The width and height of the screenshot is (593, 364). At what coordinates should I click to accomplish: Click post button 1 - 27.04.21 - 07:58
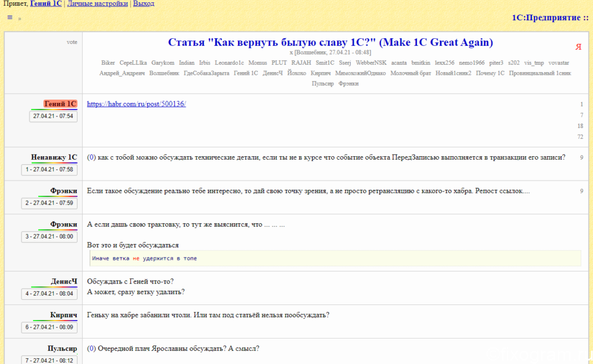(50, 170)
